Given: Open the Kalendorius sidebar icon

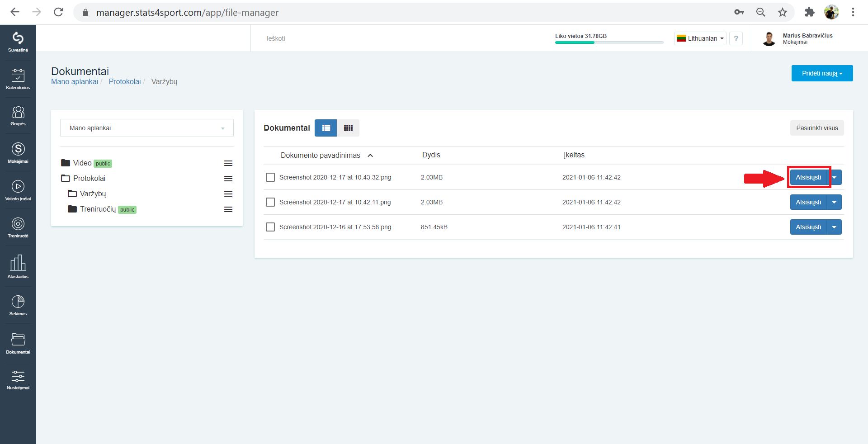Looking at the screenshot, I should coord(18,79).
